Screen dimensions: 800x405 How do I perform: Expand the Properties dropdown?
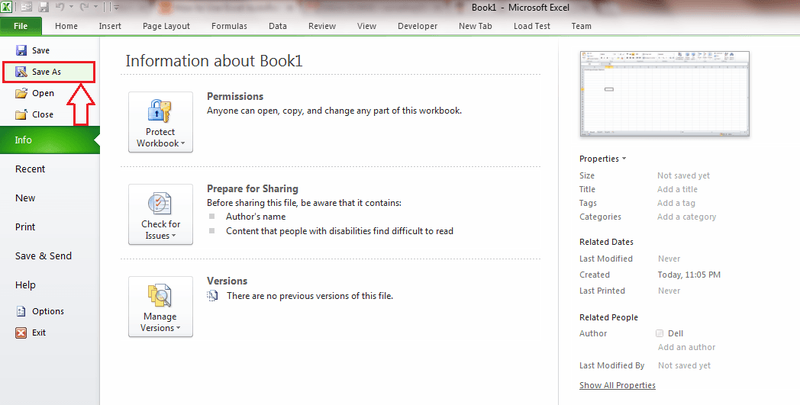(603, 159)
